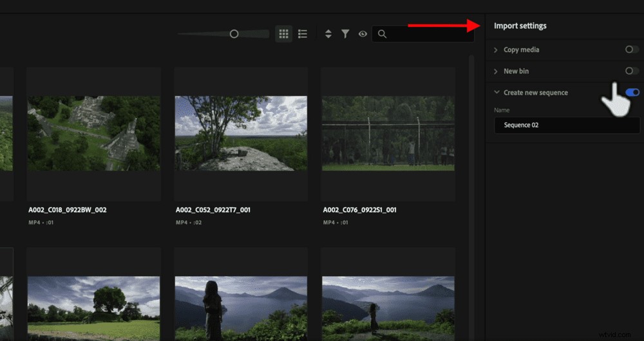644x341 pixels.
Task: Expand the Copy media section
Action: coord(496,50)
